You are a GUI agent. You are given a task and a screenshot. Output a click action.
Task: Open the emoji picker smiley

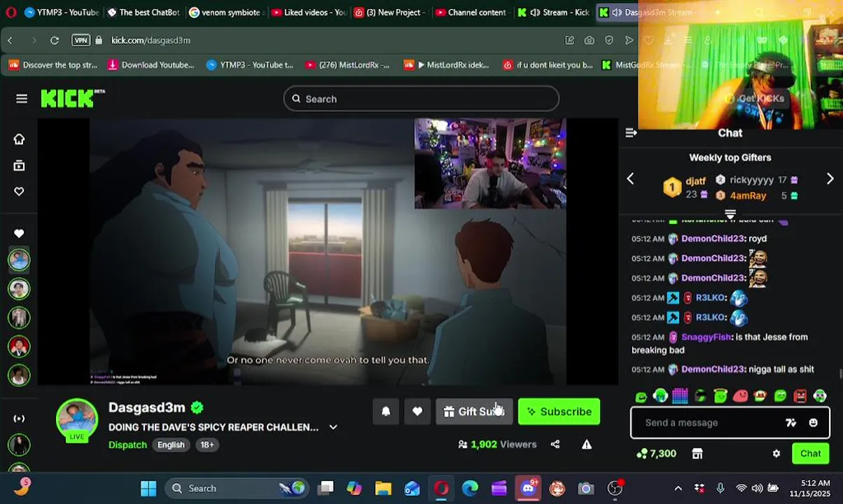pos(813,423)
